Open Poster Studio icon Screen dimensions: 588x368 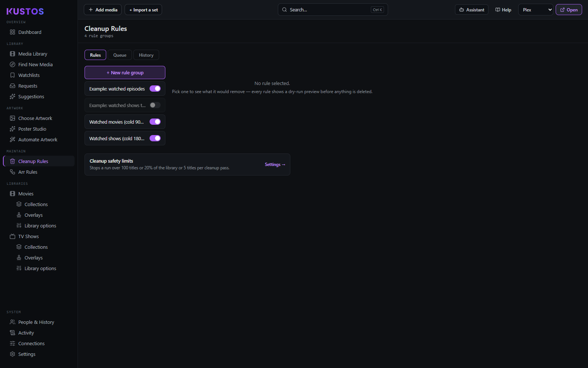[12, 129]
